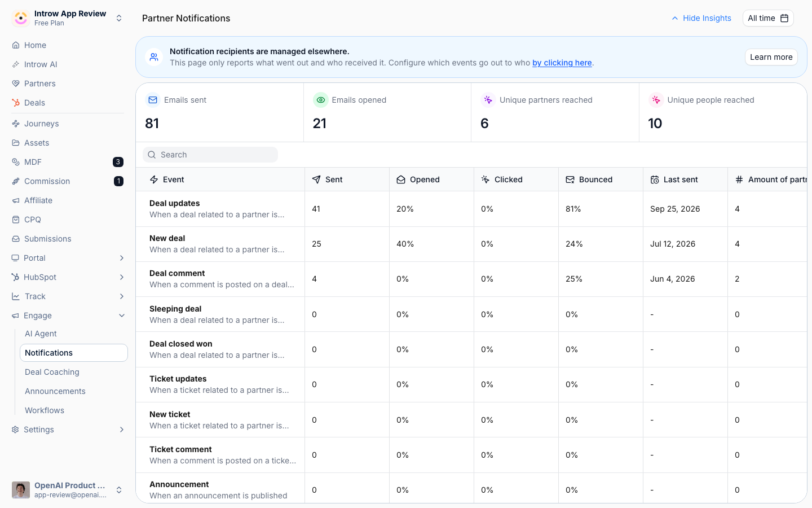
Task: Expand the Track submenu
Action: [x=122, y=296]
